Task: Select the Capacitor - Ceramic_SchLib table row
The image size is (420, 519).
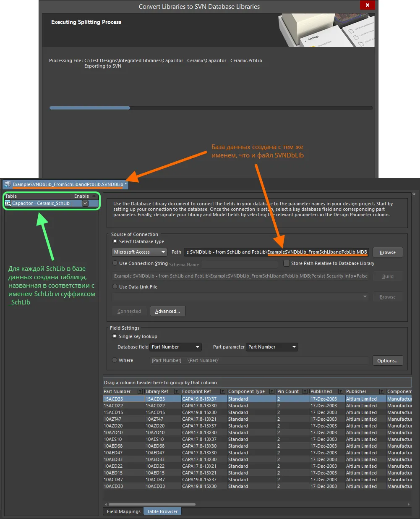Action: (x=52, y=203)
